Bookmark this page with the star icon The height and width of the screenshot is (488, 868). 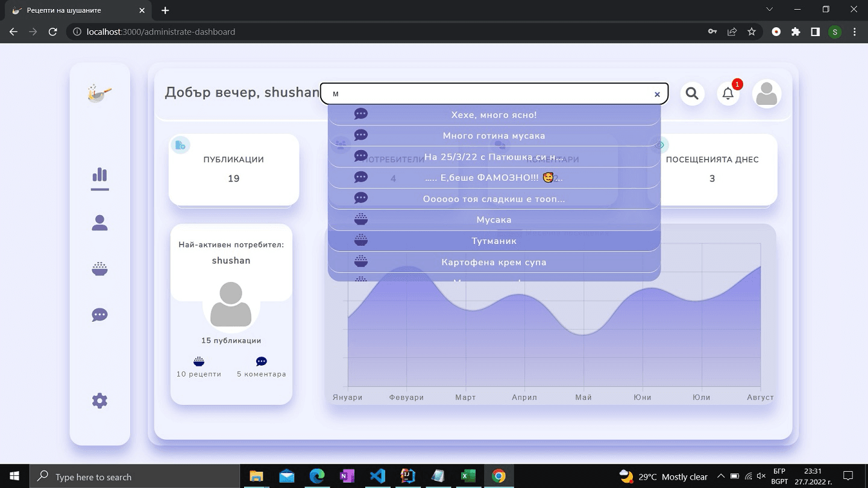[x=752, y=32]
